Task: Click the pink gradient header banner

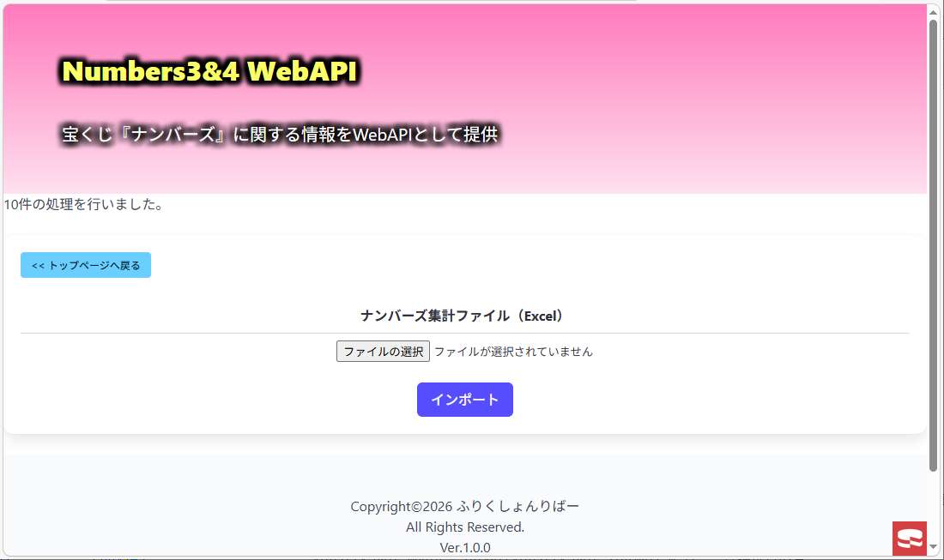Action: pyautogui.click(x=663, y=96)
